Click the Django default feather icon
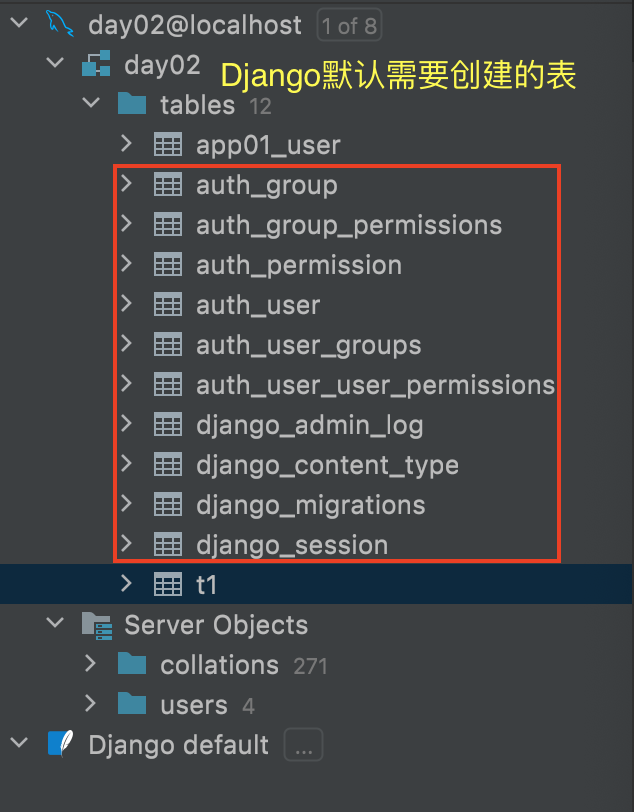Viewport: 634px width, 812px height. click(x=60, y=745)
